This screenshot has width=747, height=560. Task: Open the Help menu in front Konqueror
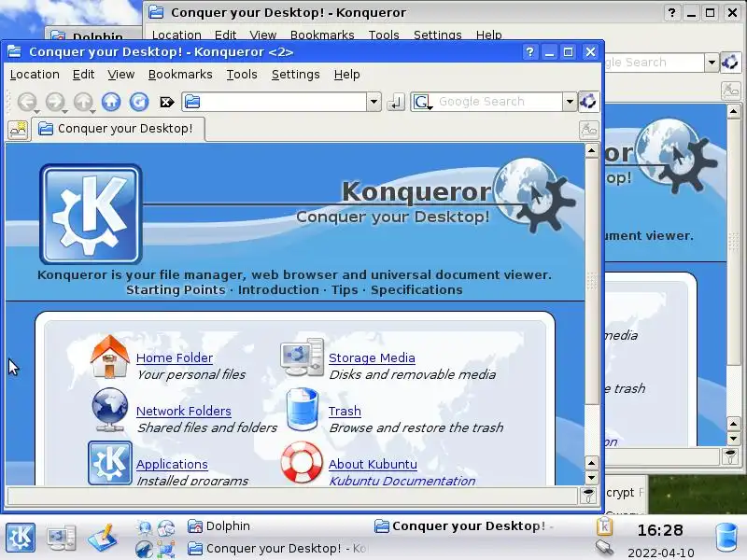(346, 75)
